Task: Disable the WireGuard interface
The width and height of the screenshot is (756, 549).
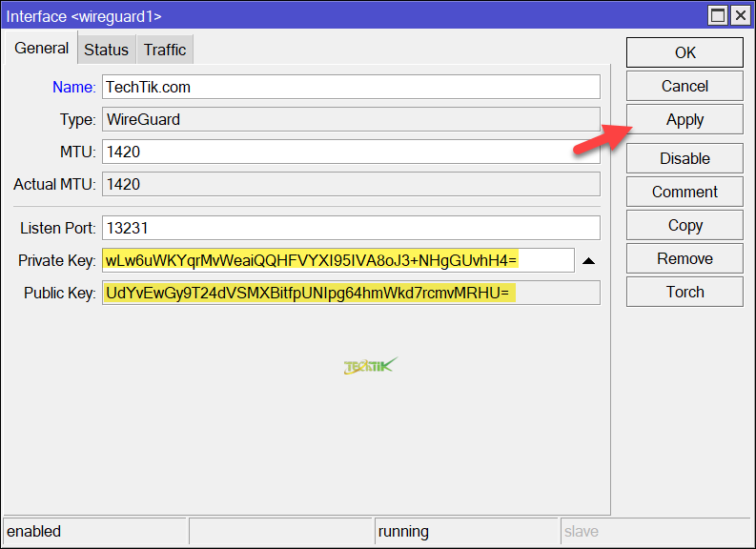Action: (684, 158)
